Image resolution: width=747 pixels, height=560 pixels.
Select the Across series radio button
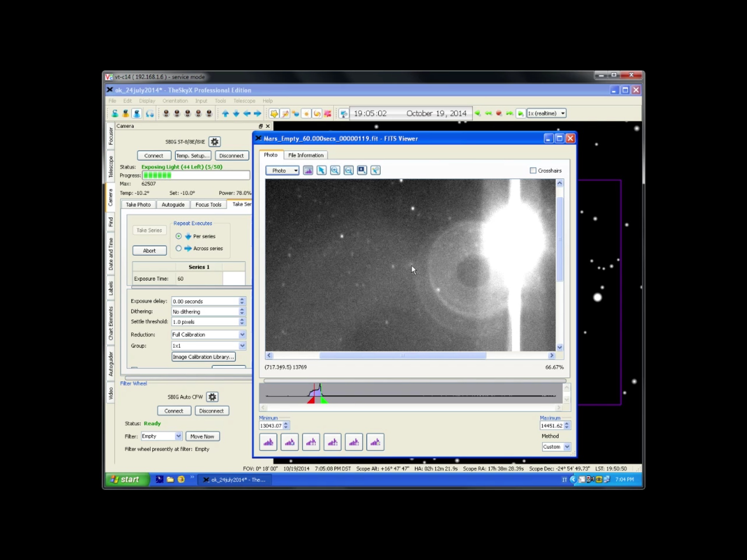178,248
